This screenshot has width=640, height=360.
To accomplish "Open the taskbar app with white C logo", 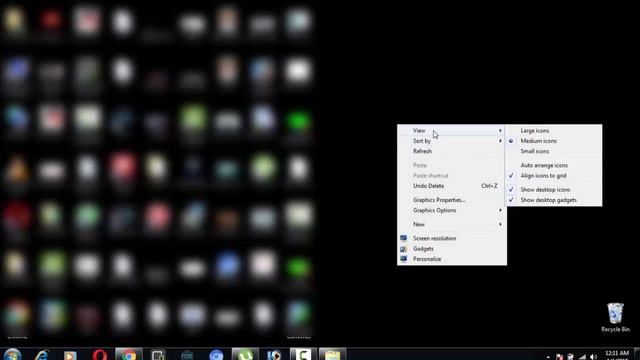I will tap(303, 354).
